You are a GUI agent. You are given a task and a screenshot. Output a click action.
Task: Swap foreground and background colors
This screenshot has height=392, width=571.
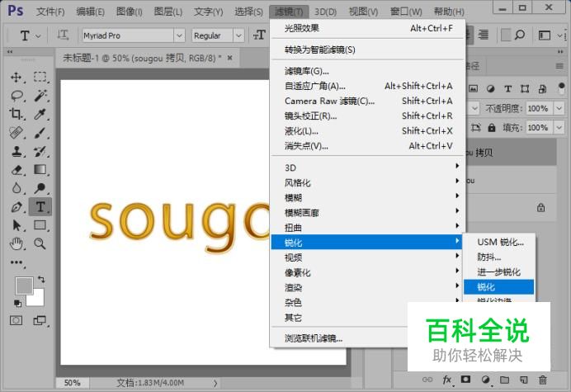coord(41,280)
